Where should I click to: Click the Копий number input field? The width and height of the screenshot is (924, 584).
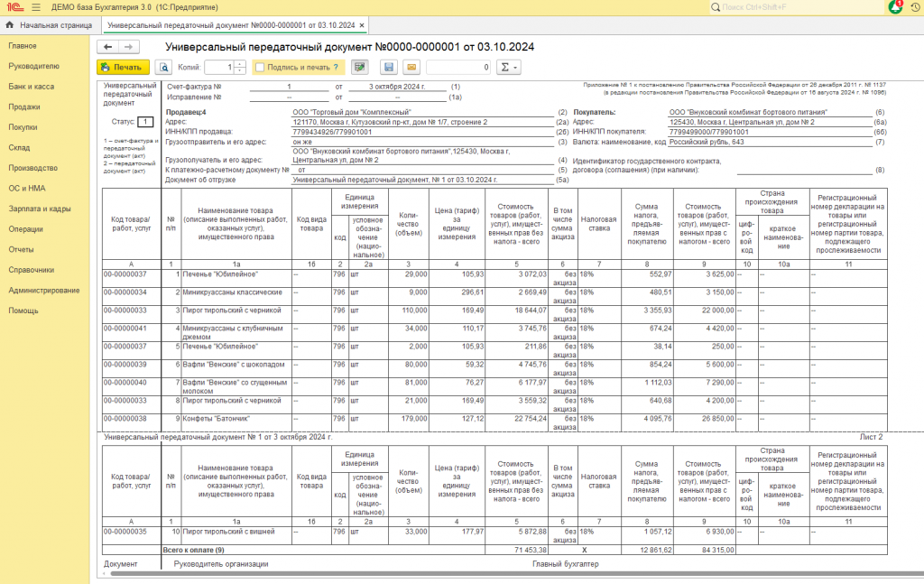[x=220, y=67]
